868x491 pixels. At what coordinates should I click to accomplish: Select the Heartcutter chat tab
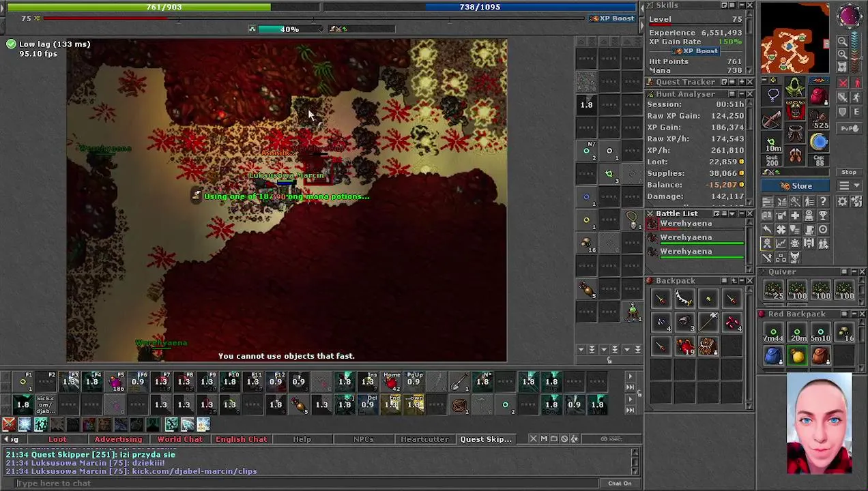[x=424, y=439]
